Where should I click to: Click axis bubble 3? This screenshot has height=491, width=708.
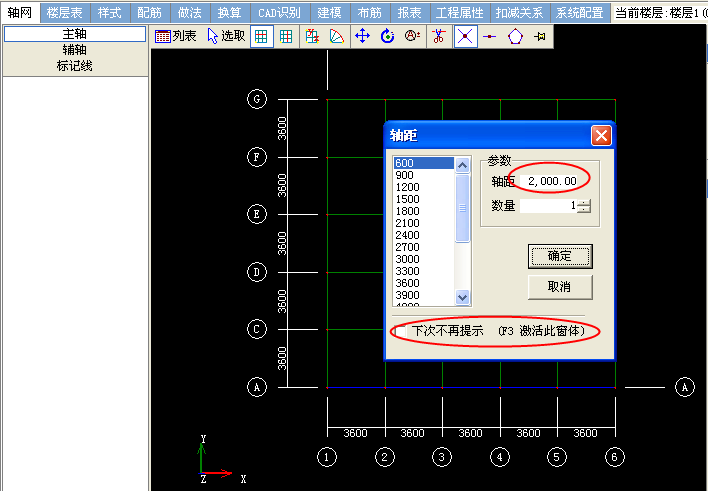(x=442, y=457)
